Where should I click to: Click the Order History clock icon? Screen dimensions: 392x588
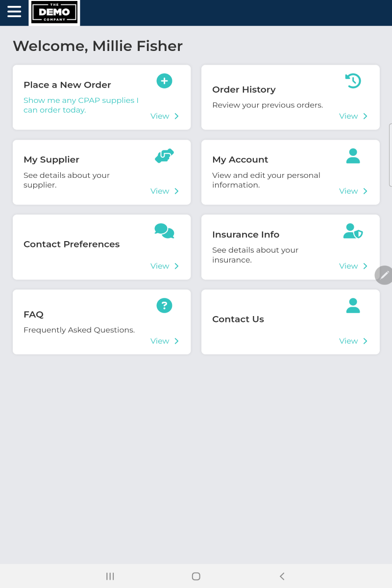[353, 81]
